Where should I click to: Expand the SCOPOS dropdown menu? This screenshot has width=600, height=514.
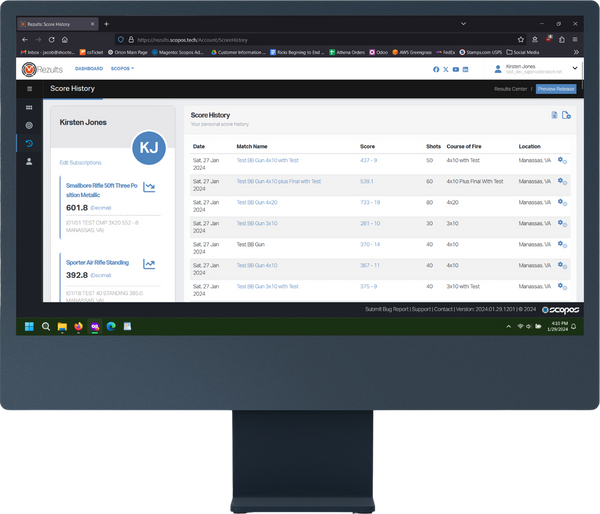point(122,69)
